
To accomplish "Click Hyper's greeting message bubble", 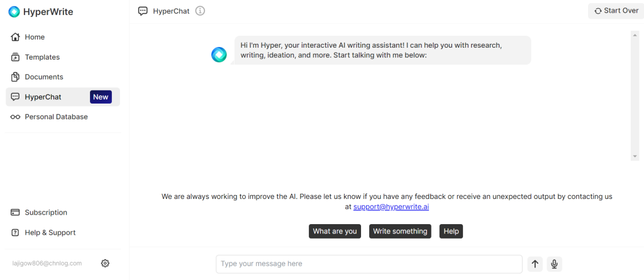I will (382, 50).
